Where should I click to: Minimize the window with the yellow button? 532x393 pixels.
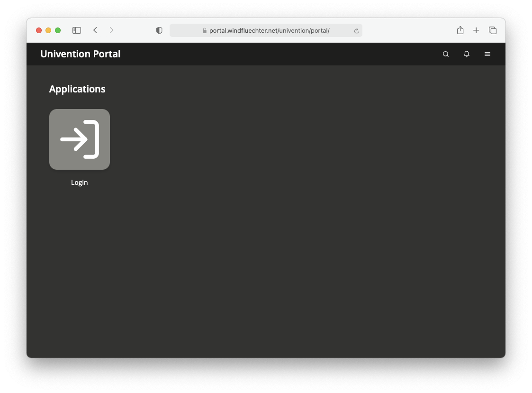coord(48,30)
